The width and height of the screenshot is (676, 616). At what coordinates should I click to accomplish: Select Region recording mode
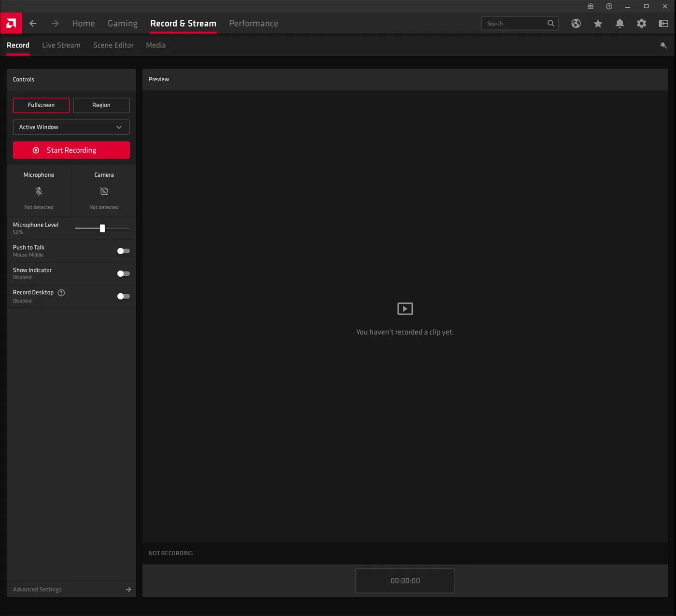[x=101, y=105]
